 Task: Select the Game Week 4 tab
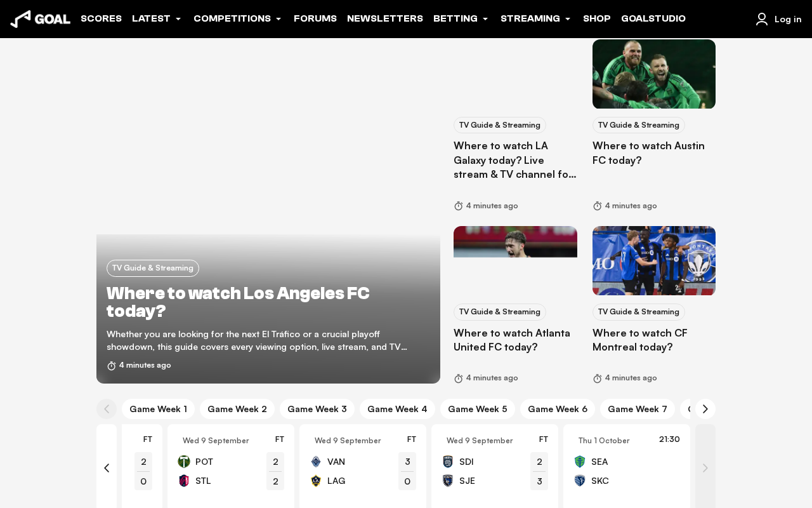[397, 409]
